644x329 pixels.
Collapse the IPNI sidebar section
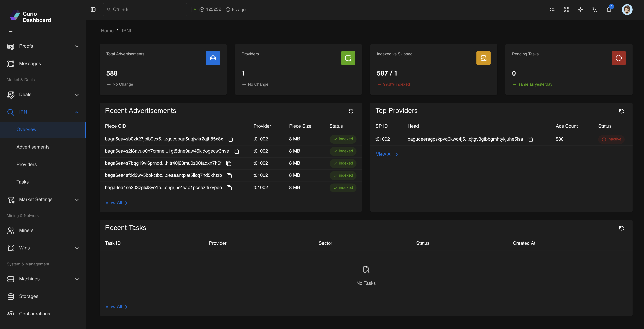click(77, 112)
